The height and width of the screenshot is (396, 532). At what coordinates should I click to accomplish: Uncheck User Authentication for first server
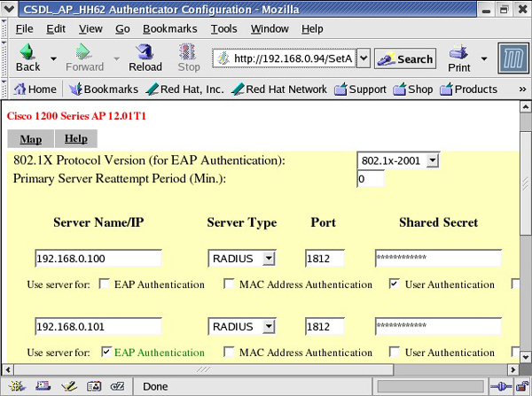pyautogui.click(x=395, y=284)
